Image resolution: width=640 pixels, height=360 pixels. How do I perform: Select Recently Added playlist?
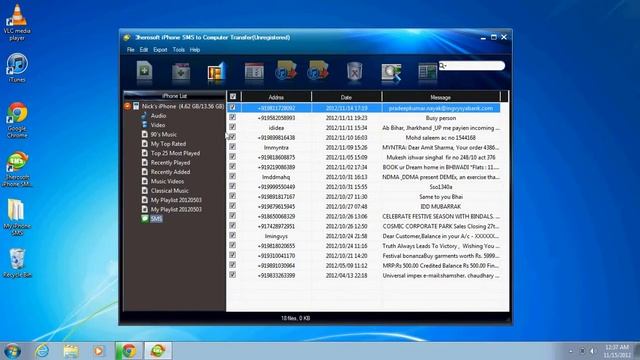click(x=170, y=172)
